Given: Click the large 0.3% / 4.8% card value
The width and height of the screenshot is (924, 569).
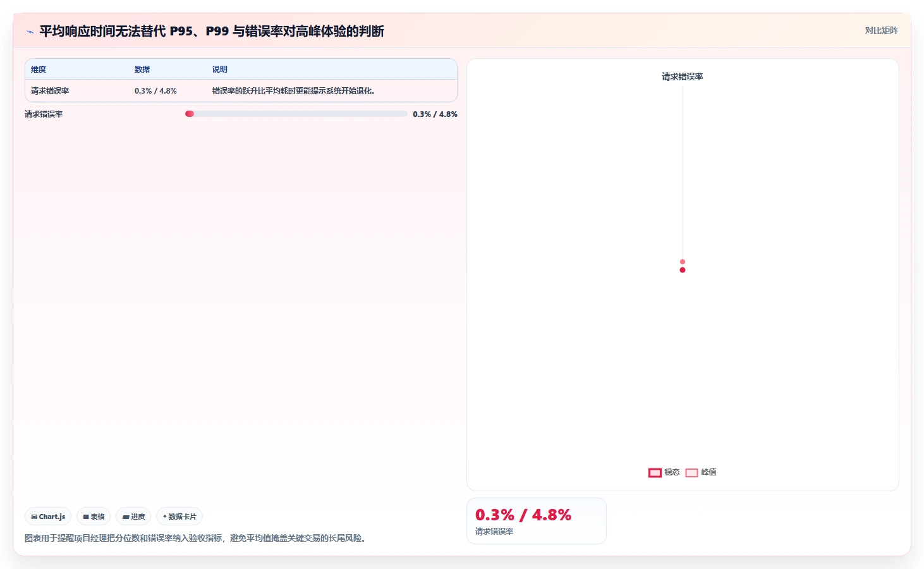Looking at the screenshot, I should 523,515.
